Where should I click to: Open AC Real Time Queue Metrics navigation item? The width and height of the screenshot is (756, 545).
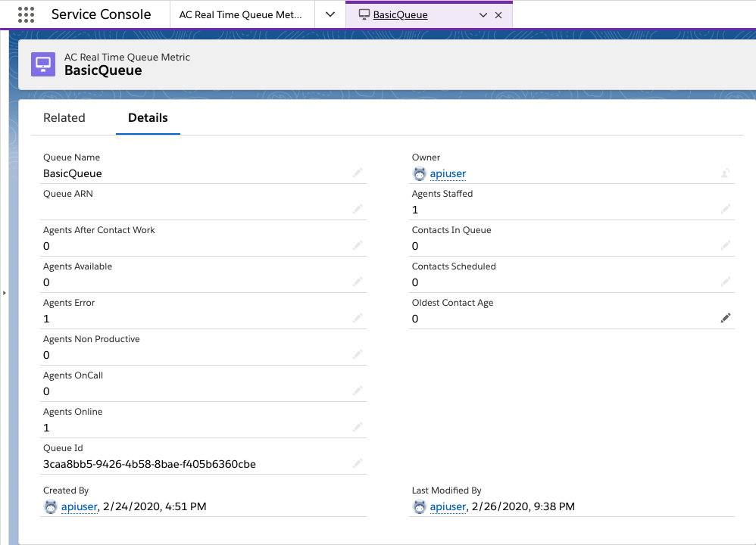click(x=241, y=15)
